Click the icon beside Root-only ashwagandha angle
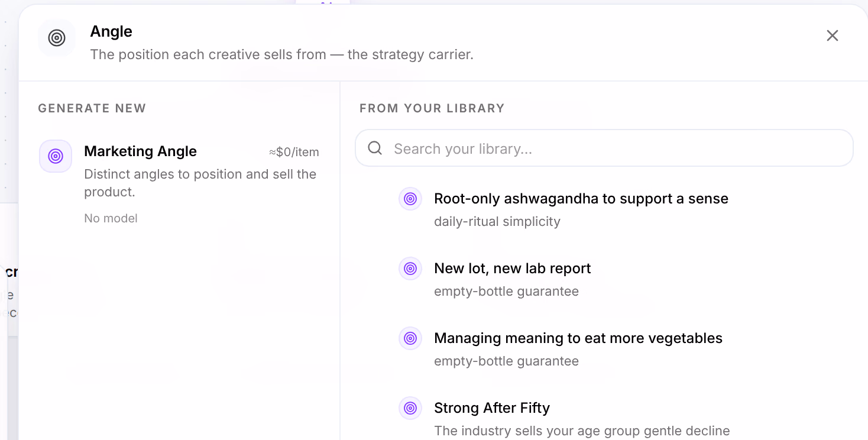This screenshot has height=440, width=868. 410,199
